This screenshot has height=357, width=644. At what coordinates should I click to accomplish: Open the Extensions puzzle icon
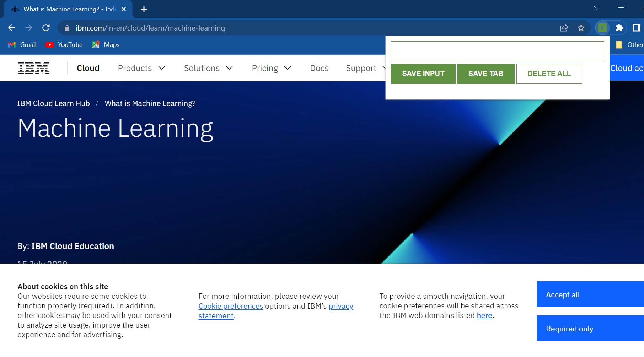pos(619,28)
